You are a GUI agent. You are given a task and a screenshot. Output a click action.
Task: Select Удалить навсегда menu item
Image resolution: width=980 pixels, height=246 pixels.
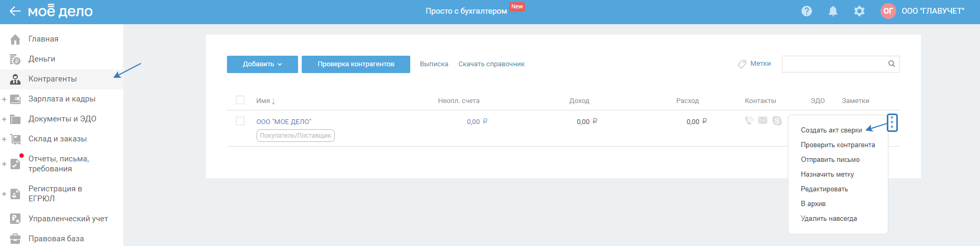829,219
